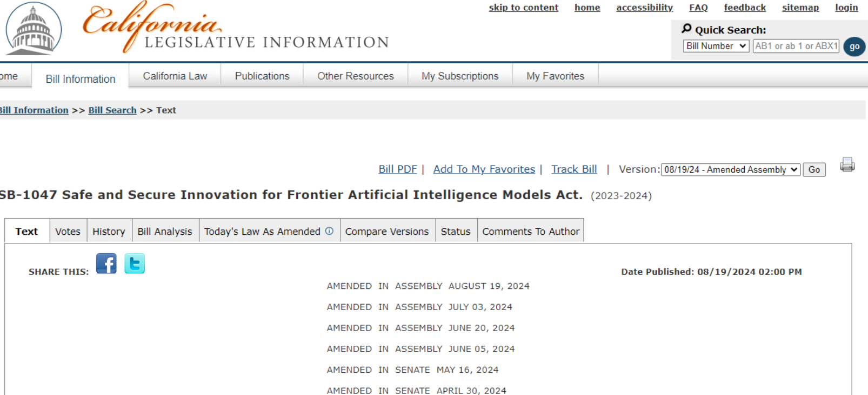The width and height of the screenshot is (868, 395).
Task: Open the info icon beside Today's Law As Amended
Action: pos(329,231)
